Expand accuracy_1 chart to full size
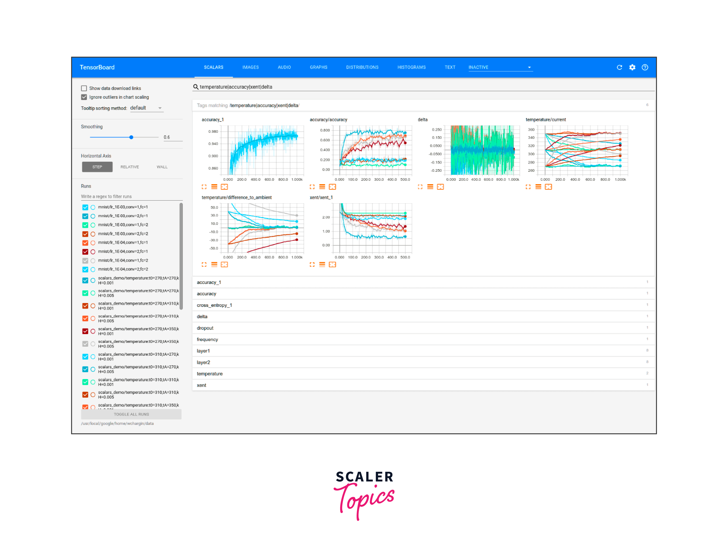The height and width of the screenshot is (560, 728). point(204,187)
